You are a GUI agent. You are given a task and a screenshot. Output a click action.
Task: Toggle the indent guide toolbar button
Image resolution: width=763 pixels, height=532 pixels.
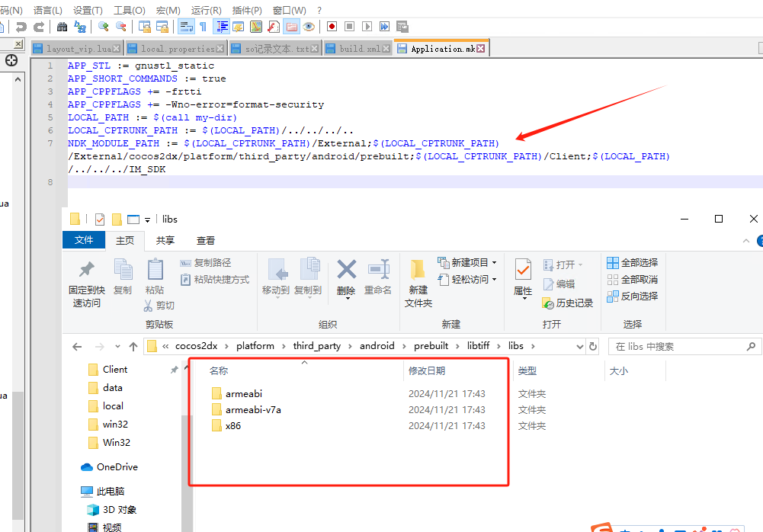click(222, 27)
